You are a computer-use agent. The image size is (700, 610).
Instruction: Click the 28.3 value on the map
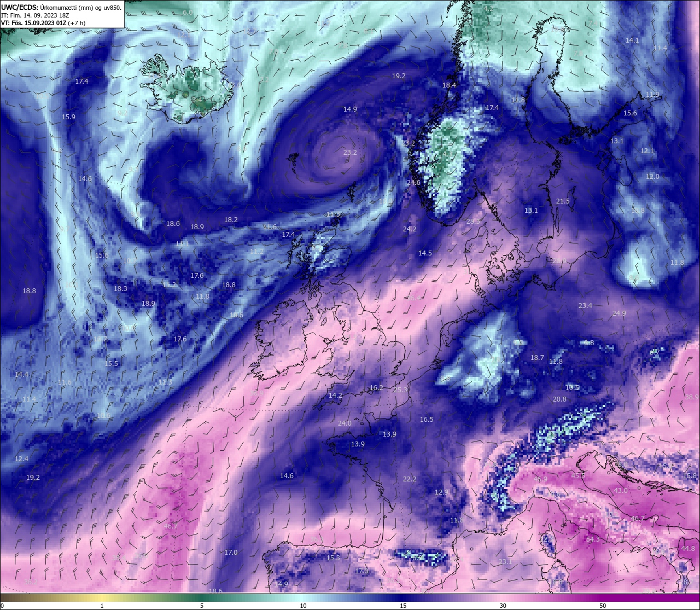coord(473,221)
